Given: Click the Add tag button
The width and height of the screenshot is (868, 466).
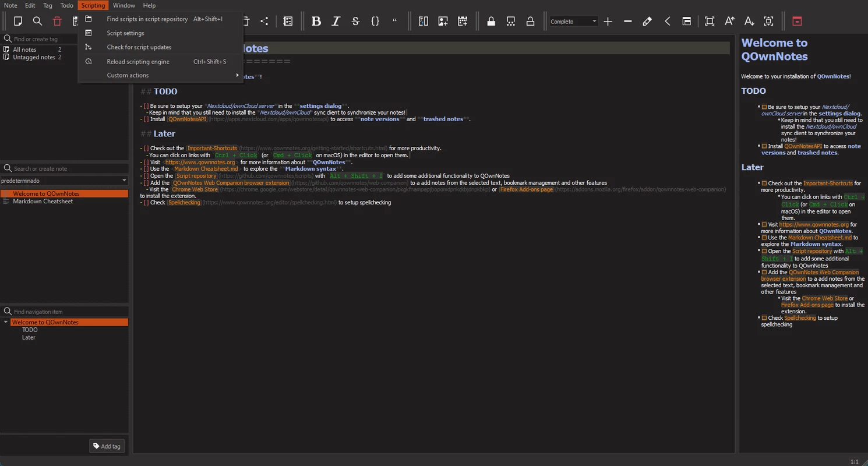Looking at the screenshot, I should click(x=107, y=446).
